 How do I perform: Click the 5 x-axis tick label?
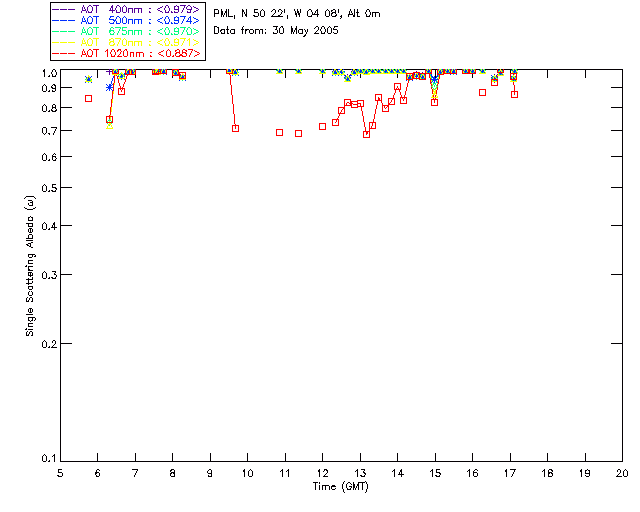(60, 473)
